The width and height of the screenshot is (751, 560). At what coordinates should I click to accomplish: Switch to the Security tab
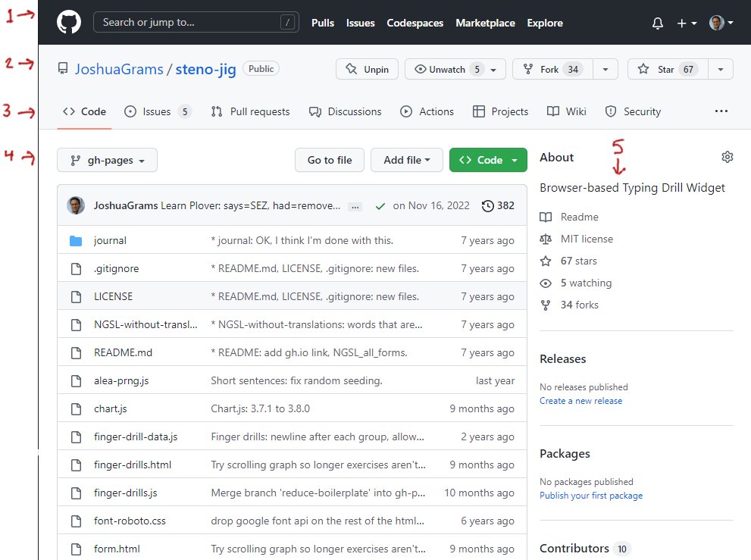tap(634, 111)
